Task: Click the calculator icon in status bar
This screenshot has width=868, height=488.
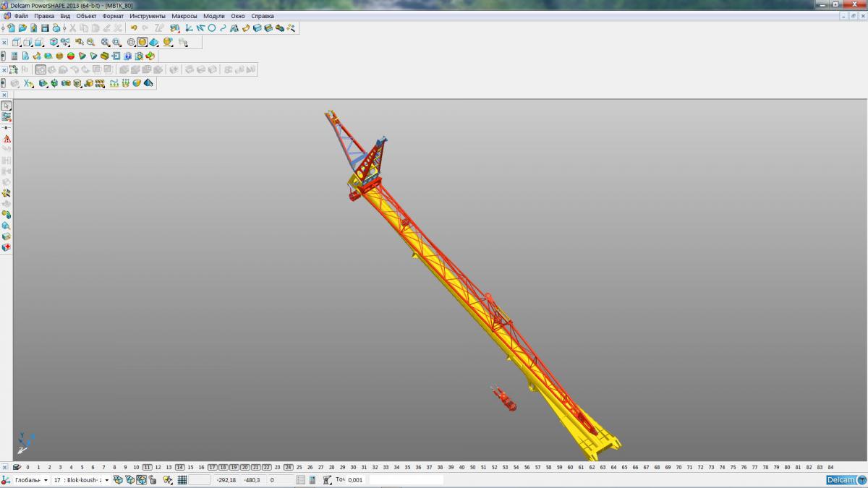Action: (x=312, y=479)
